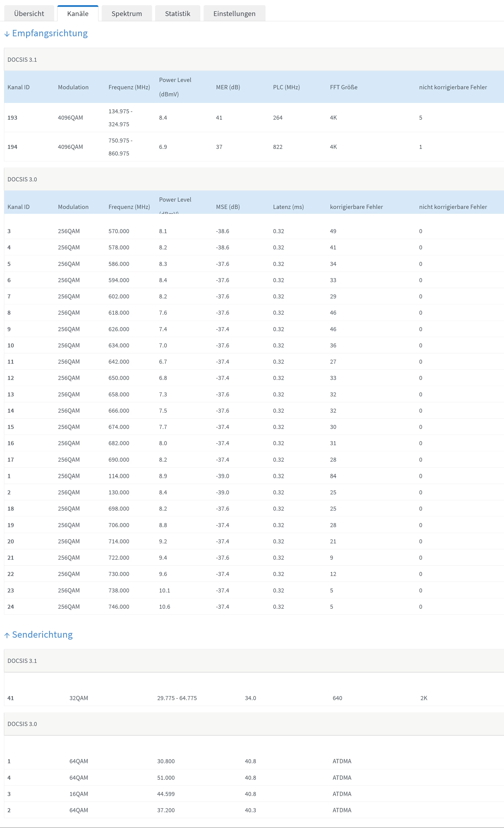This screenshot has height=828, width=504.
Task: Go to the Einstellungen tab
Action: [234, 13]
